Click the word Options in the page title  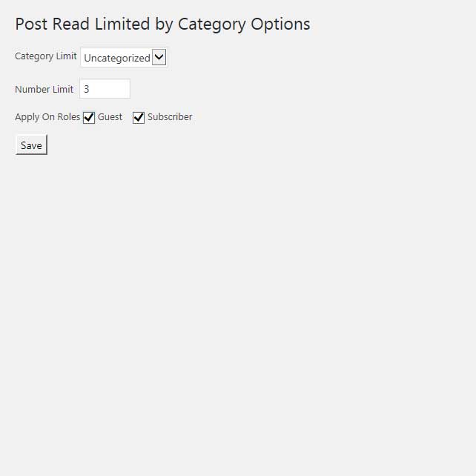[280, 24]
